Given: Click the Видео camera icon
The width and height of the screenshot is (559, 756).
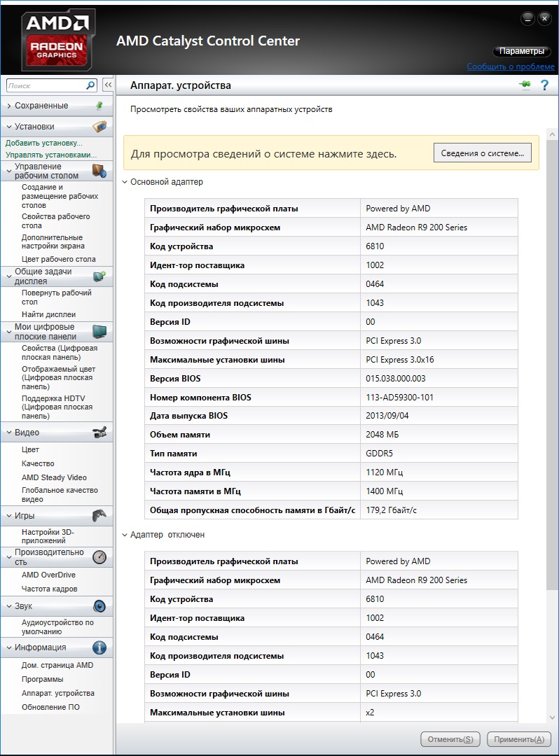Looking at the screenshot, I should tap(99, 433).
